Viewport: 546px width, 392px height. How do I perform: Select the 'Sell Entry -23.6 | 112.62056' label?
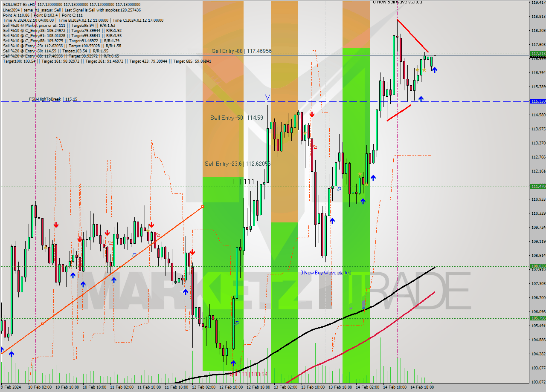(x=238, y=164)
